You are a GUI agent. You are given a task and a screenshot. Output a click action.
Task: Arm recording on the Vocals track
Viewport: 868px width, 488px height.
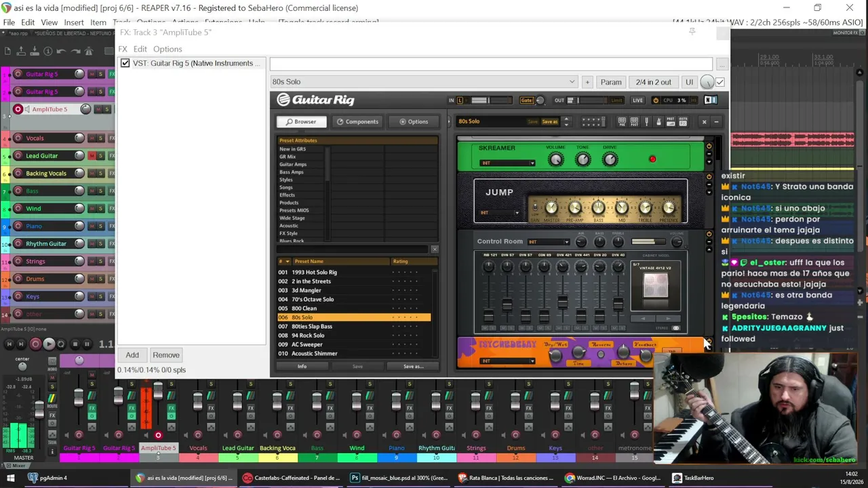(18, 138)
